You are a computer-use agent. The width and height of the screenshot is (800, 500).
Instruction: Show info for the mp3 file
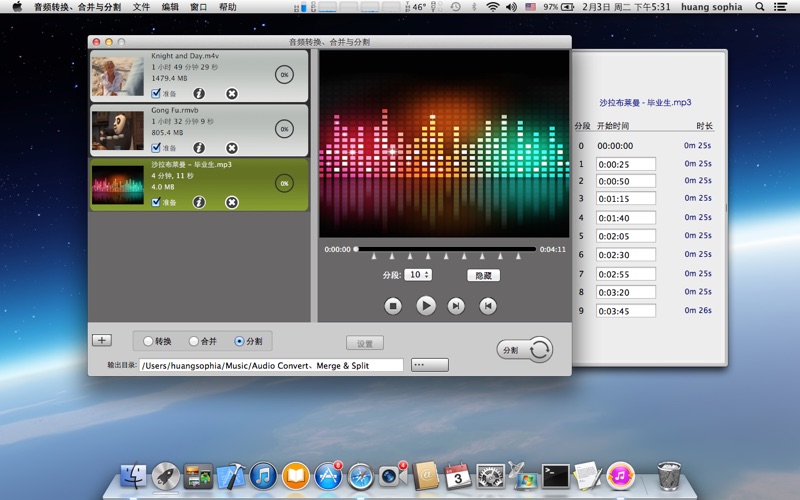(x=199, y=202)
